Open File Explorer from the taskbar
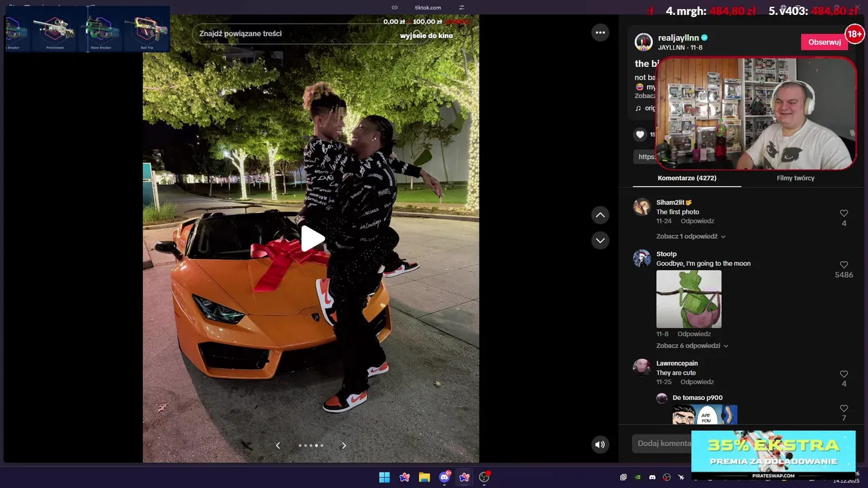The height and width of the screenshot is (488, 868). pos(425,477)
